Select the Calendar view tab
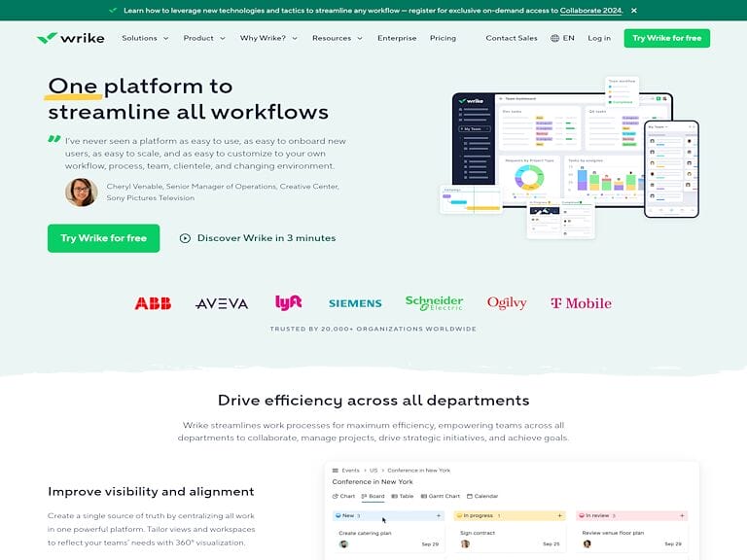 [483, 496]
